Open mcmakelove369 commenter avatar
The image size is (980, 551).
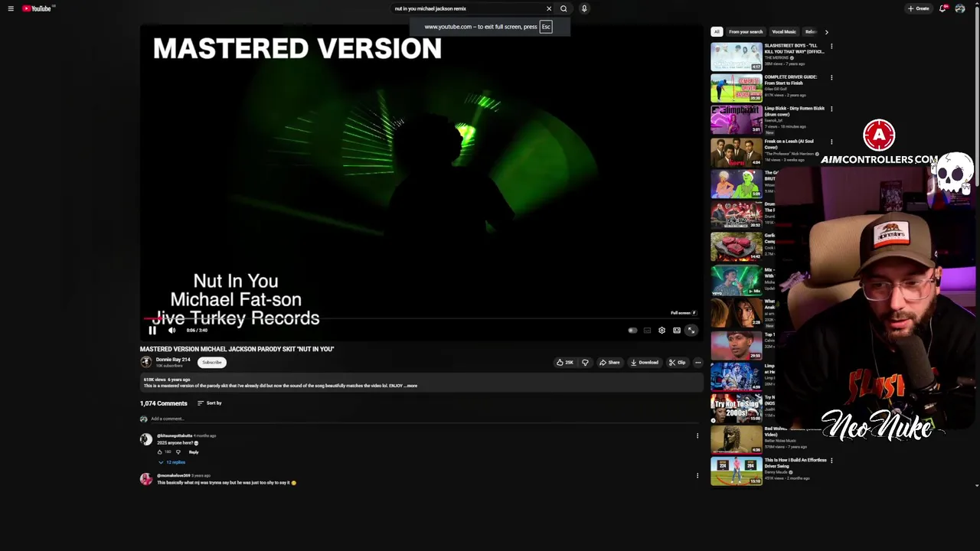[x=145, y=479]
